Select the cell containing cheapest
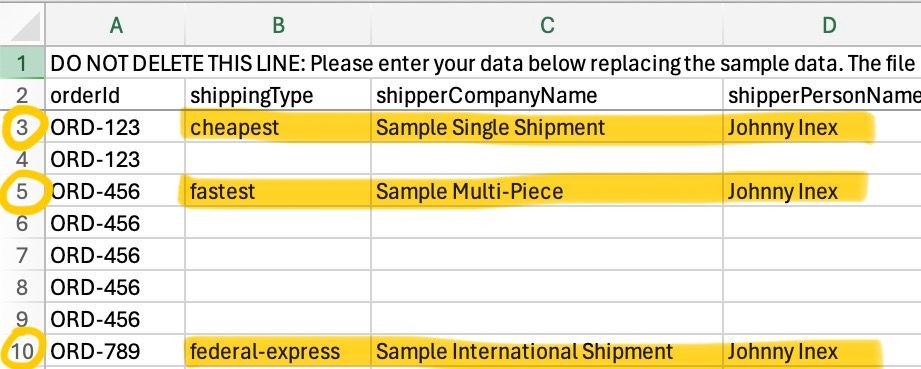The width and height of the screenshot is (921, 369). coord(278,127)
